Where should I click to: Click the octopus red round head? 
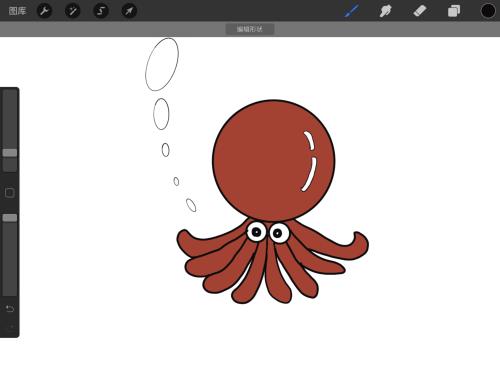point(274,161)
